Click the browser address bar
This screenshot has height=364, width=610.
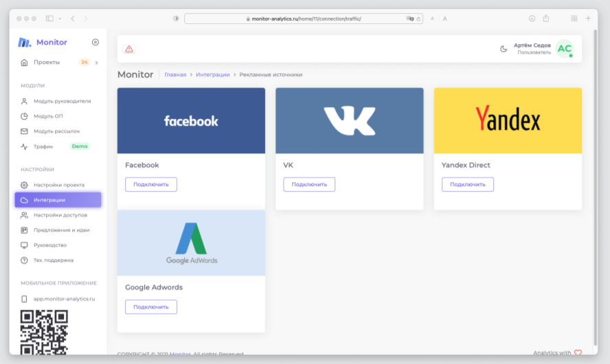tap(304, 19)
